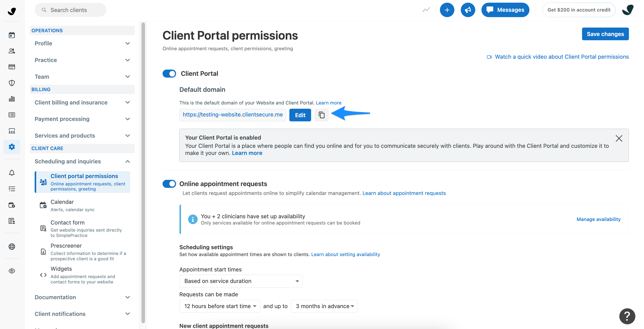Open the website globe icon
The image size is (644, 329).
point(12,247)
